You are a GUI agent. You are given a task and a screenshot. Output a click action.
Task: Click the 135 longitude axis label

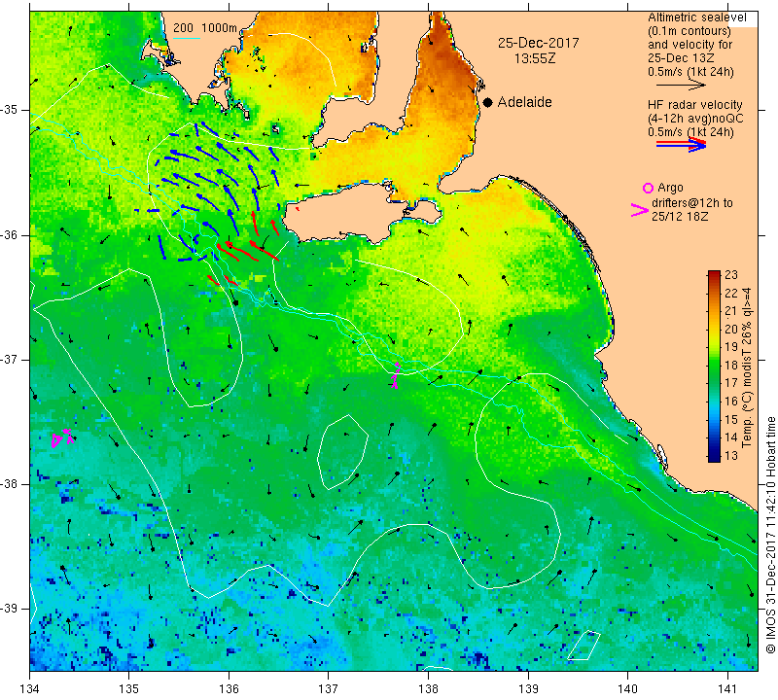129,688
